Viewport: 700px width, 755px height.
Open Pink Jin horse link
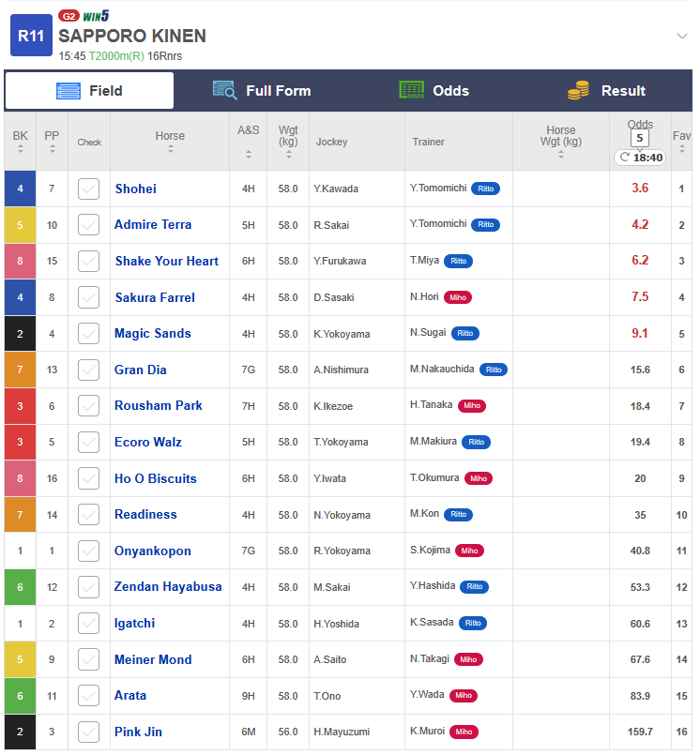138,732
